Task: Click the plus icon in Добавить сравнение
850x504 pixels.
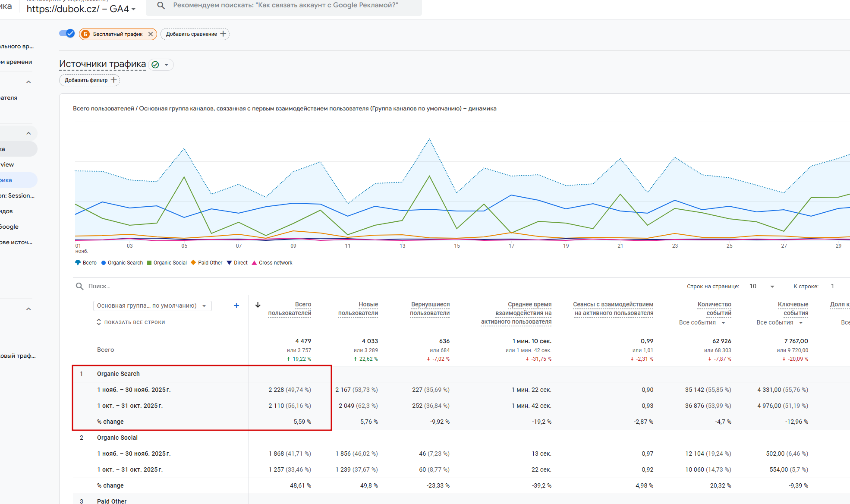Action: 223,34
